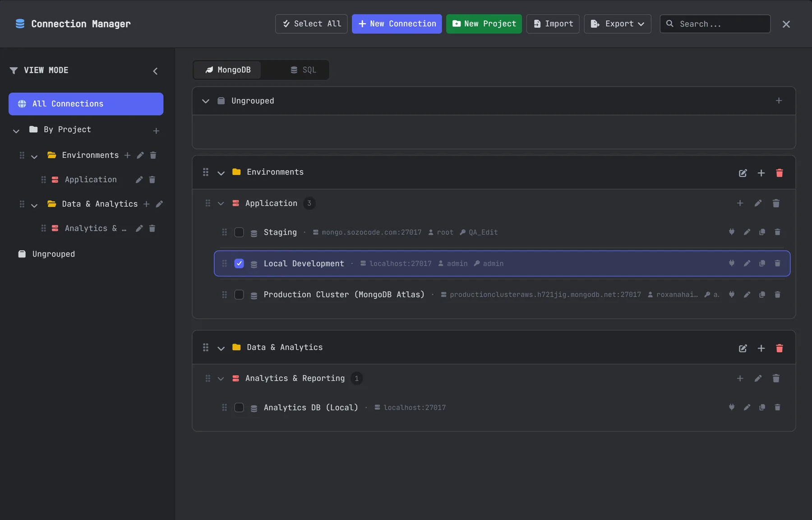
Task: Edit the Data & Analytics project in main panel
Action: [743, 348]
